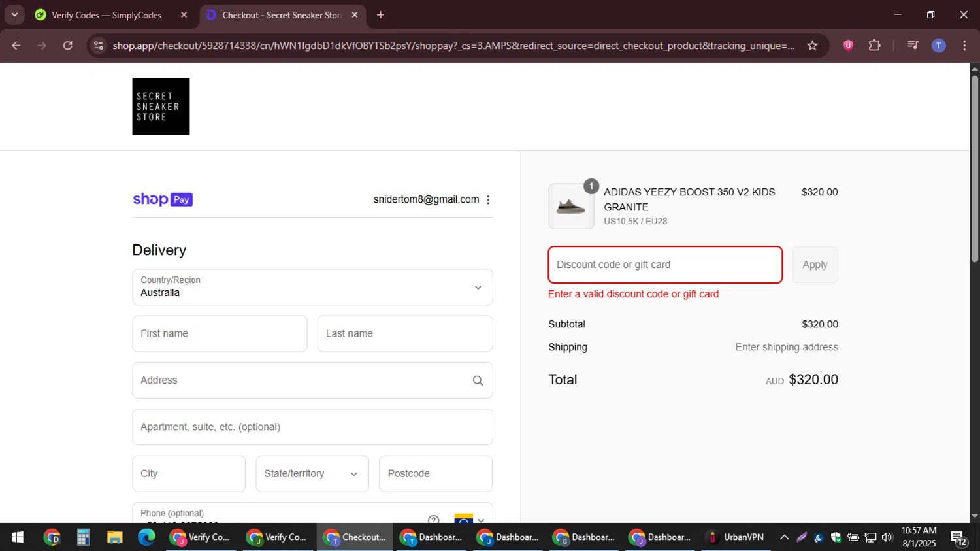Expand the Country/Region dropdown showing Australia
This screenshot has width=980, height=551.
tap(312, 287)
